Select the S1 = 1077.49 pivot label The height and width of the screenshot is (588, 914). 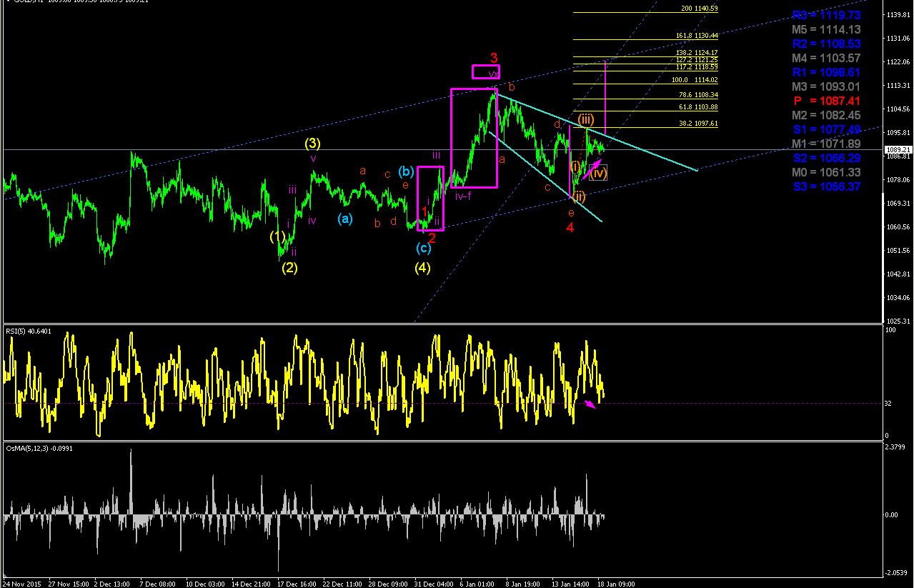(x=826, y=129)
